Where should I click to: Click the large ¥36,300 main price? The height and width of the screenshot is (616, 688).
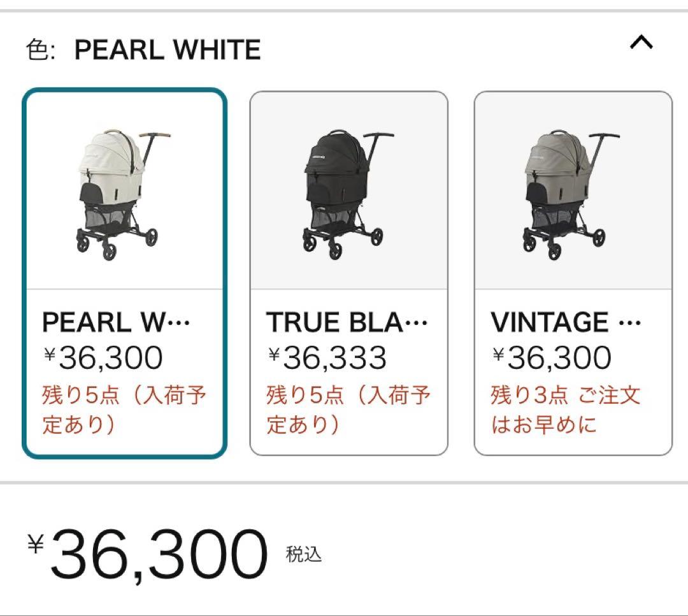click(153, 552)
